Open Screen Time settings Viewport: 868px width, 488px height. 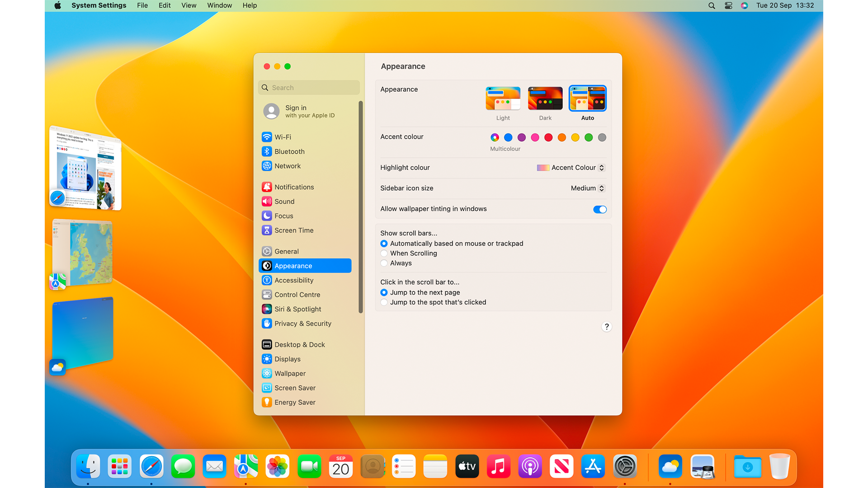tap(294, 230)
